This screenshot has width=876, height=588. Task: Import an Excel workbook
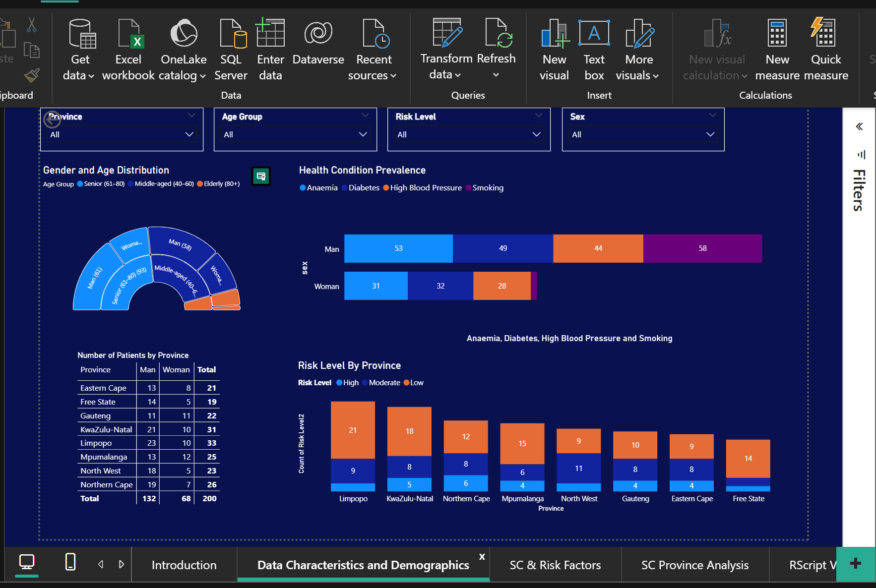click(128, 50)
